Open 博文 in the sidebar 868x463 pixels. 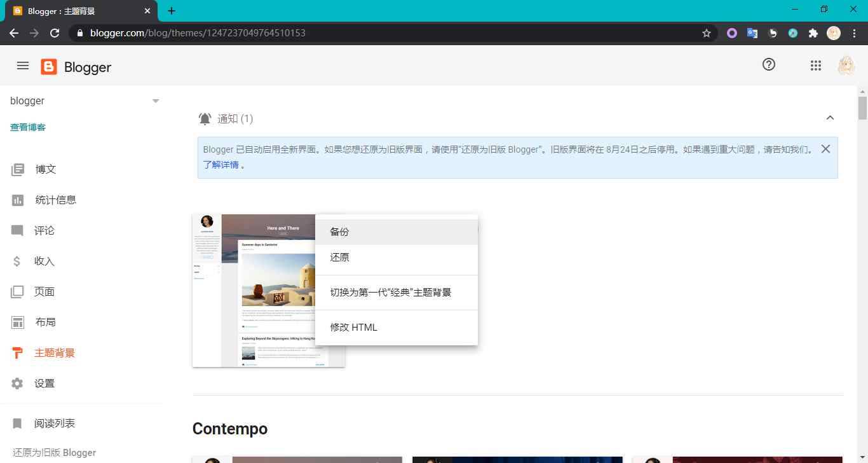coord(46,170)
